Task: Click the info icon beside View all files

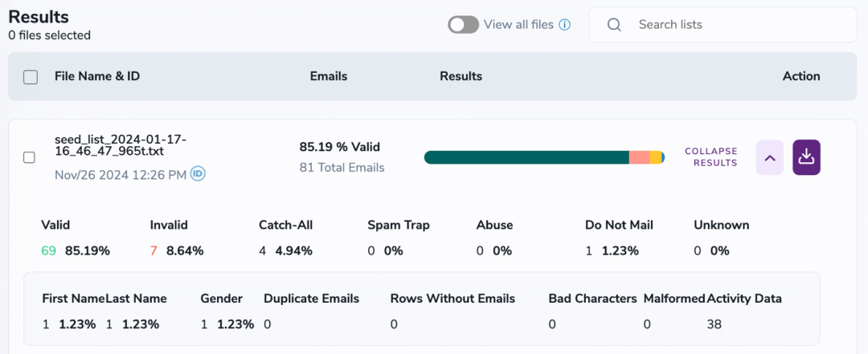Action: point(565,25)
